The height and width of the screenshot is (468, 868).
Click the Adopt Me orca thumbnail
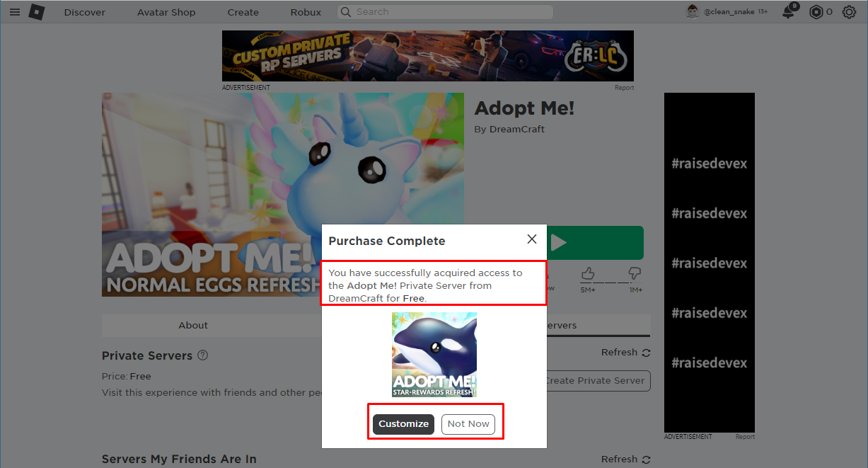[434, 355]
